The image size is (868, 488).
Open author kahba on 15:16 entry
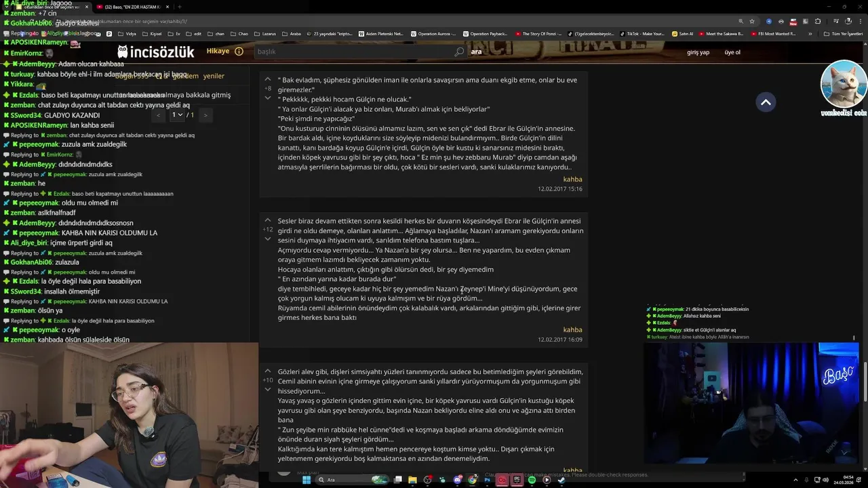[x=572, y=180]
